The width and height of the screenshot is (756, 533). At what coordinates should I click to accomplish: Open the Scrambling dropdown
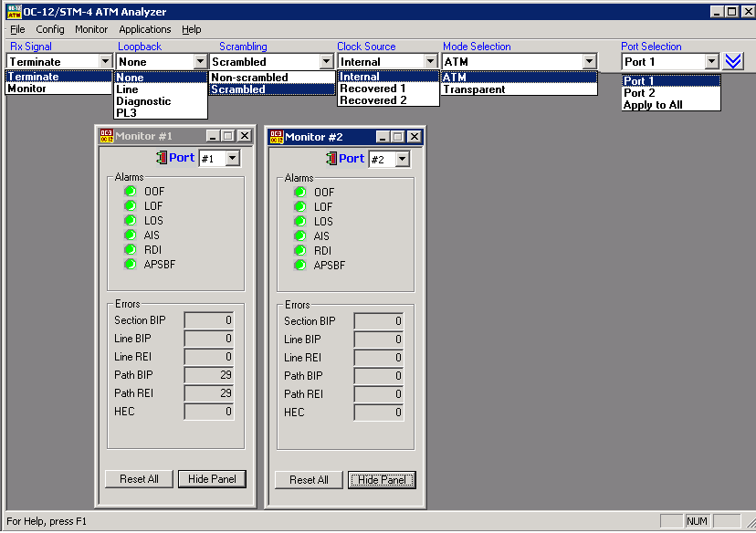point(326,62)
